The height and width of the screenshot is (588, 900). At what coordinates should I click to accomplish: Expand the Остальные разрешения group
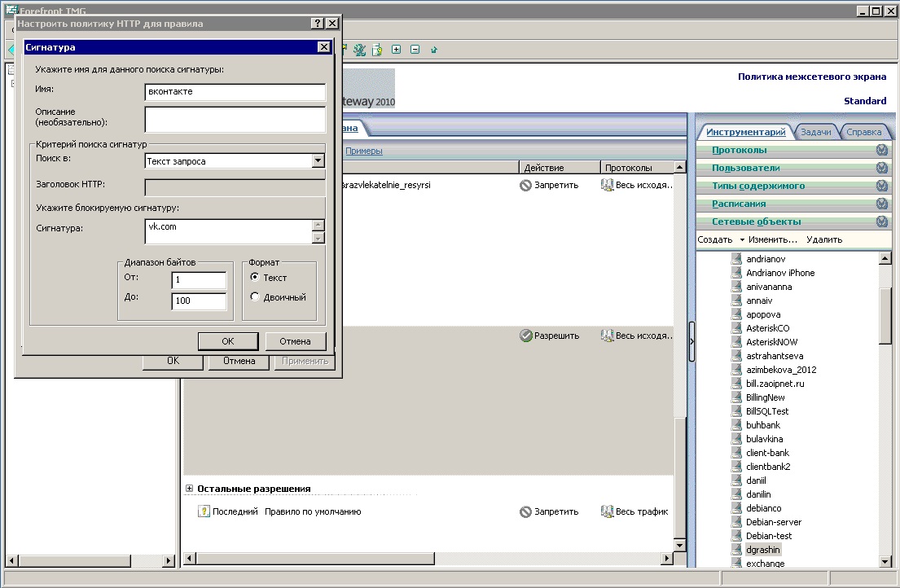(x=190, y=489)
